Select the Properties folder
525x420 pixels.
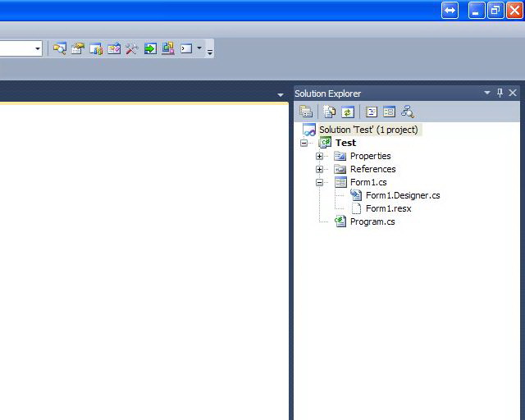(x=370, y=156)
